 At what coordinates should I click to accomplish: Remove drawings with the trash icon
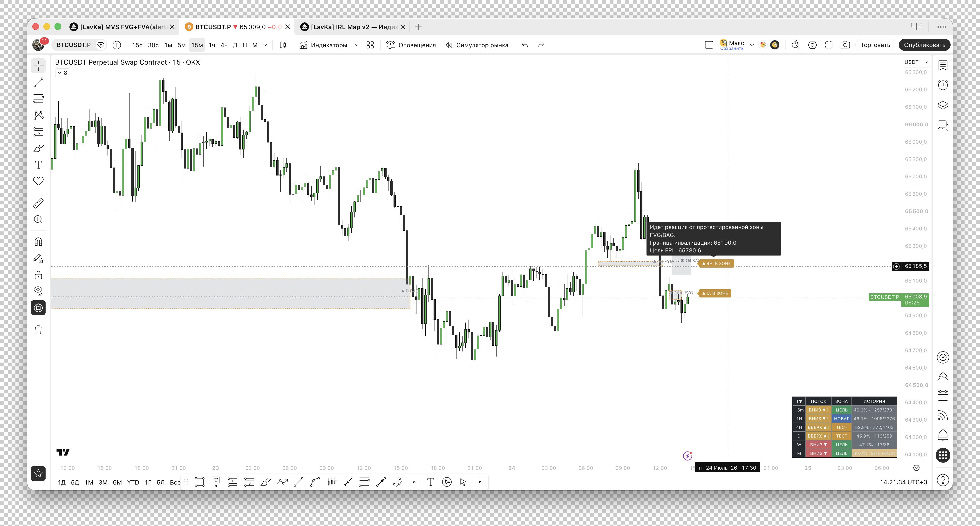pyautogui.click(x=38, y=330)
